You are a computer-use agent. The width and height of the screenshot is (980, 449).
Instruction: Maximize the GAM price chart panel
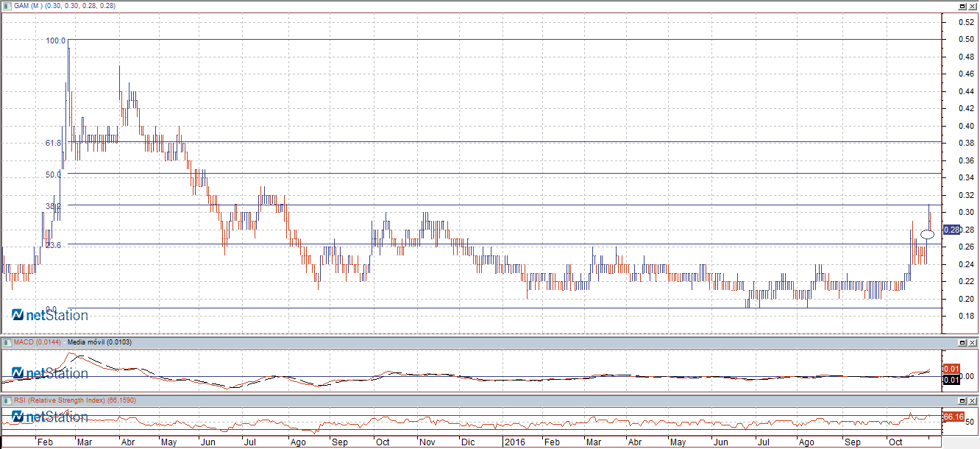point(962,6)
